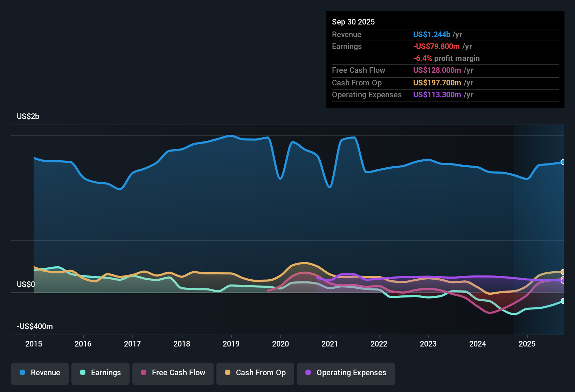Select the 2020 year label on the axis
The image size is (575, 392).
pos(281,344)
